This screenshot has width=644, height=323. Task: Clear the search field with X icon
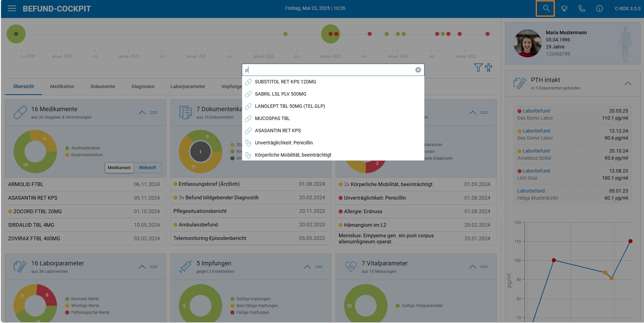pyautogui.click(x=418, y=70)
